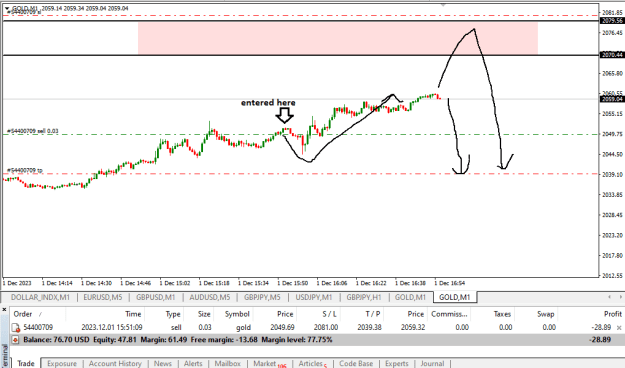Open the Mailbox terminal tab
Viewport: 625px width, 368px height.
[228, 363]
